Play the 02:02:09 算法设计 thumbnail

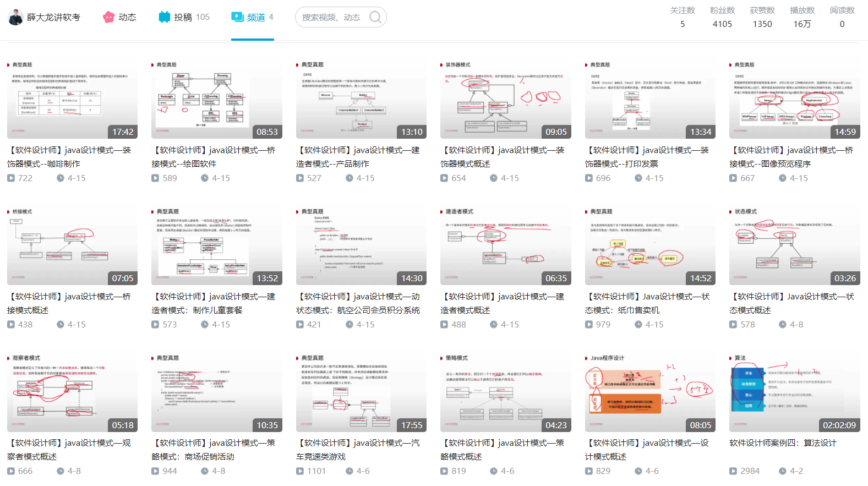point(794,391)
